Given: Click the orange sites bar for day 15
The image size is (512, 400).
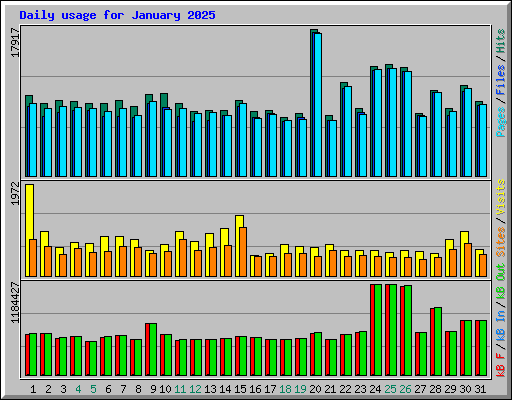Looking at the screenshot, I should (243, 252).
